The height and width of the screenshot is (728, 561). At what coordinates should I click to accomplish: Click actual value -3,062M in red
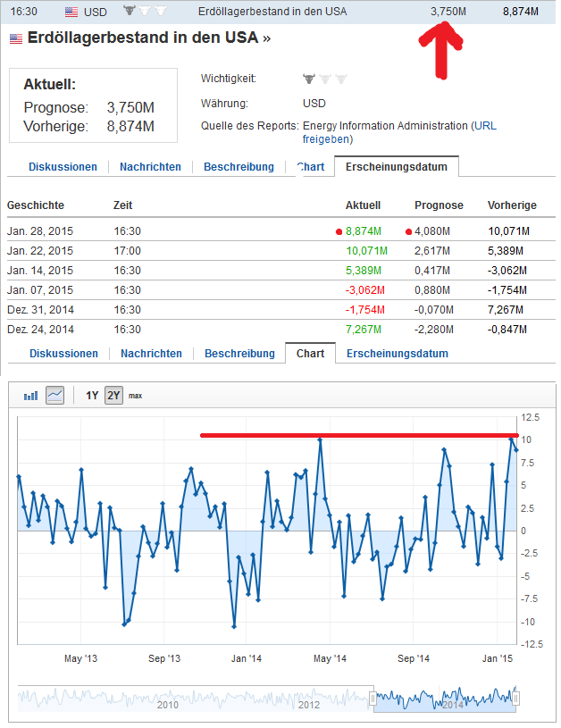[364, 290]
